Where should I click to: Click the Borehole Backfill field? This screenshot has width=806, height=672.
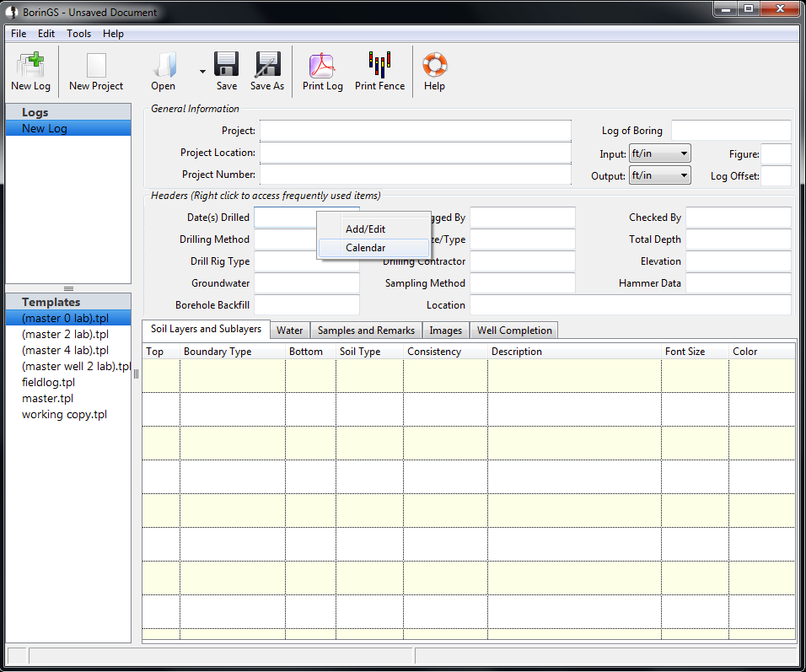(x=307, y=305)
